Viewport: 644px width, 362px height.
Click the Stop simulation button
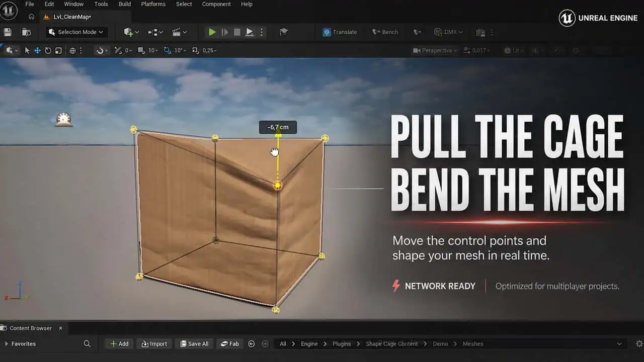coord(237,32)
